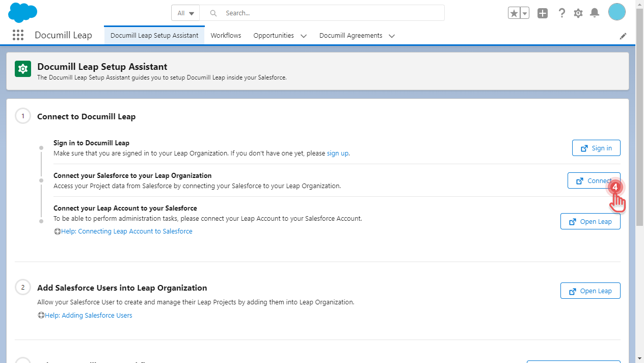
Task: Click the user profile avatar
Action: tap(616, 12)
